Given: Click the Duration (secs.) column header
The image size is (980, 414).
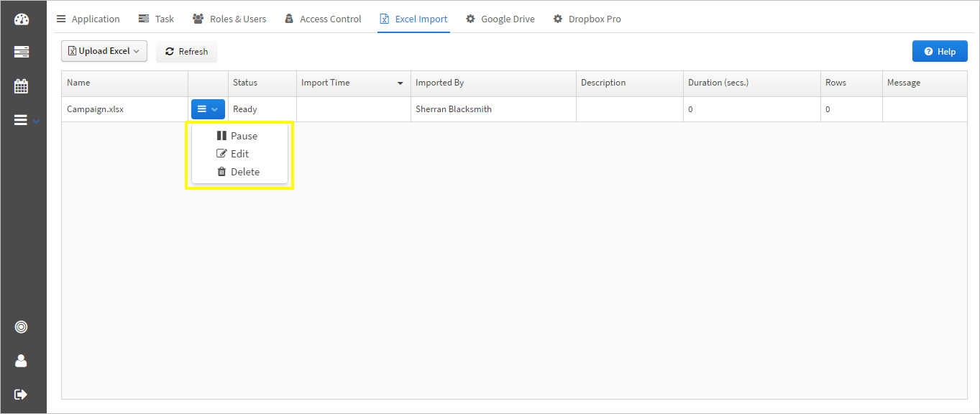Looking at the screenshot, I should click(752, 83).
